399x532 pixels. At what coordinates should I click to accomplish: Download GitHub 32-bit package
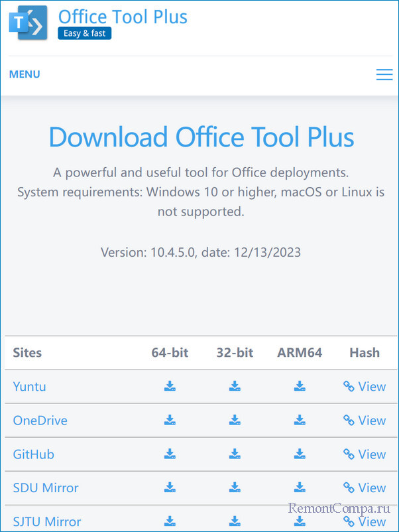[x=235, y=454]
